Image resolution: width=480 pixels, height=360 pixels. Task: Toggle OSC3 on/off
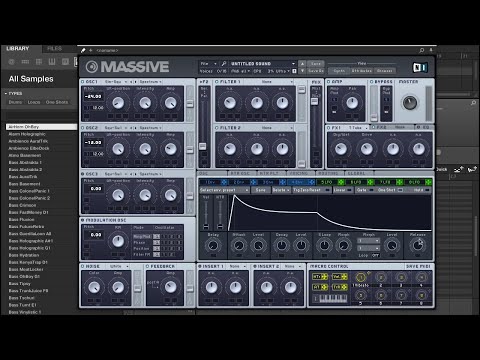click(83, 174)
